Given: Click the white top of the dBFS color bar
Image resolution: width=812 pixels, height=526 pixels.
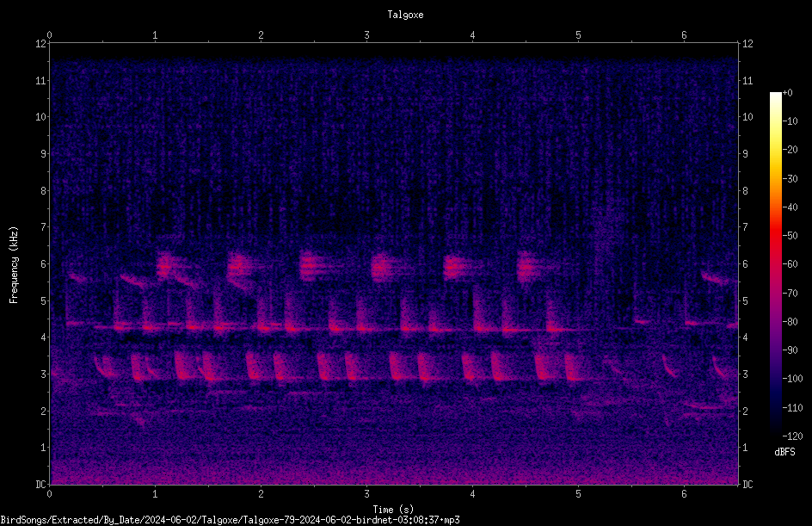Looking at the screenshot, I should (775, 96).
